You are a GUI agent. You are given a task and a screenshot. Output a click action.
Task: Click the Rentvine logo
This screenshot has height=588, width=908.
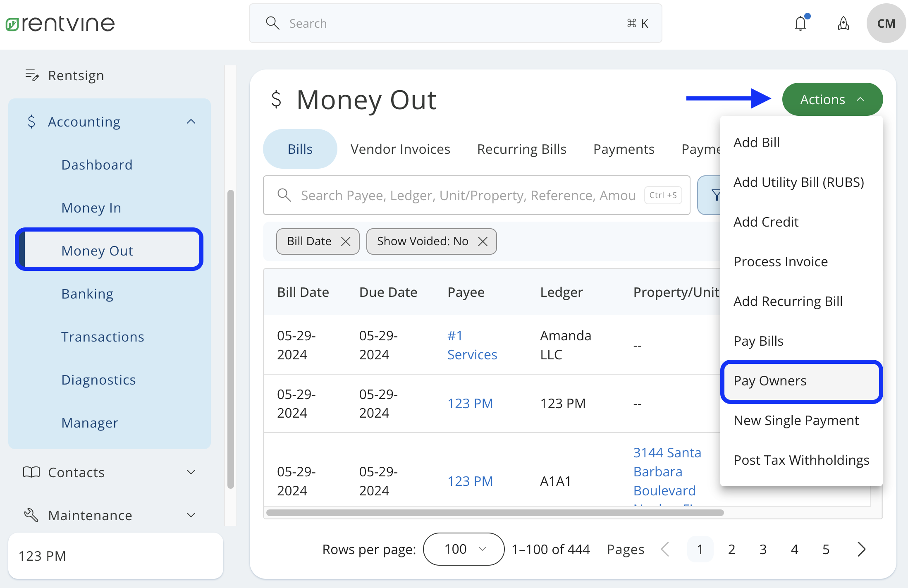(60, 24)
